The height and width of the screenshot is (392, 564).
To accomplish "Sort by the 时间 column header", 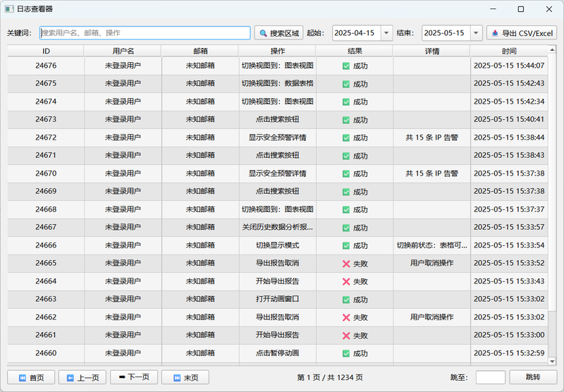I will pos(509,51).
